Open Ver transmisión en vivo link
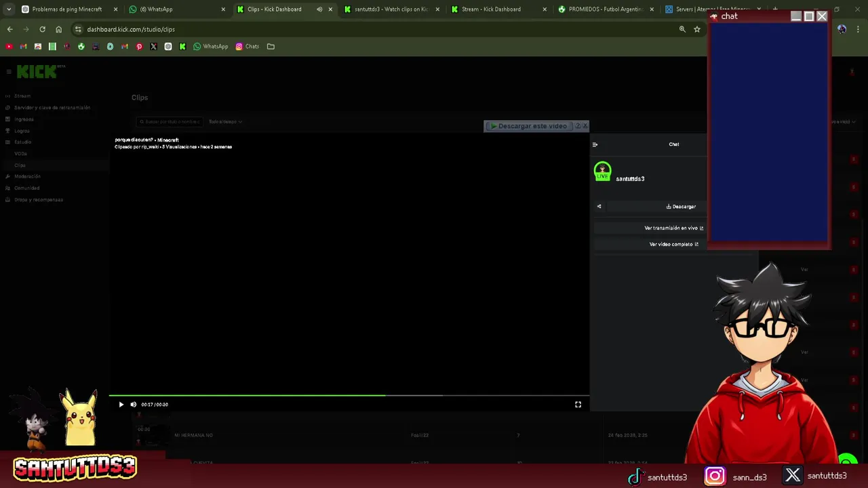The image size is (868, 488). pos(674,228)
